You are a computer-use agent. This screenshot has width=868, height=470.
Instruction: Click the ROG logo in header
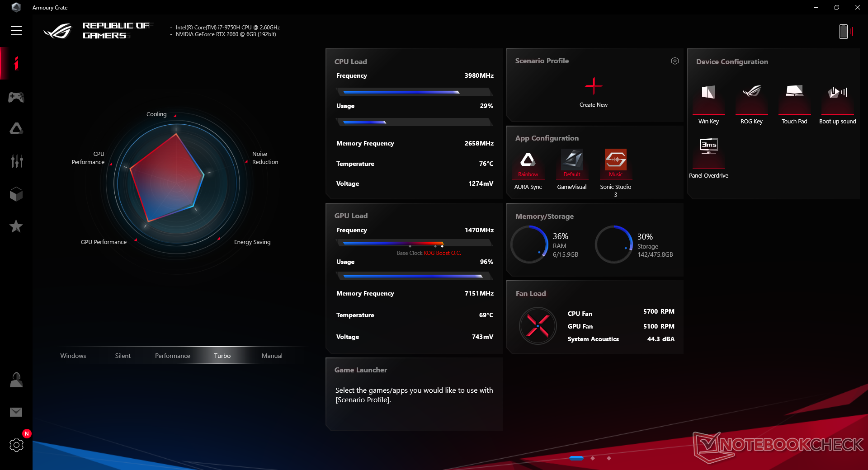[x=57, y=31]
